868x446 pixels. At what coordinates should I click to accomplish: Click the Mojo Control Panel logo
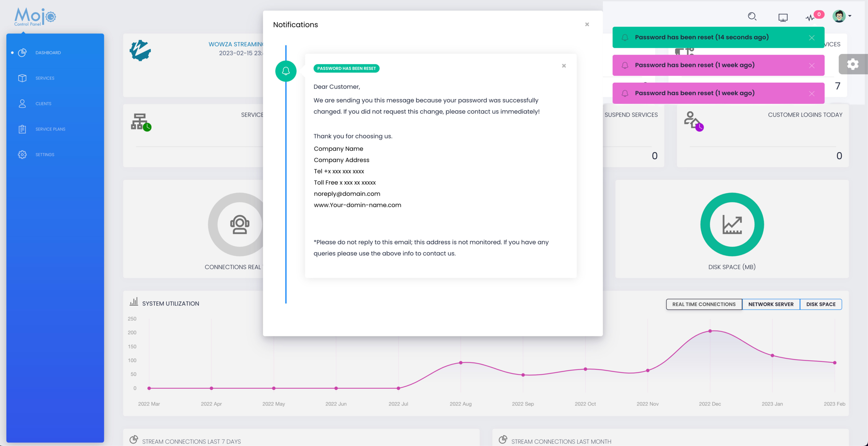tap(35, 17)
